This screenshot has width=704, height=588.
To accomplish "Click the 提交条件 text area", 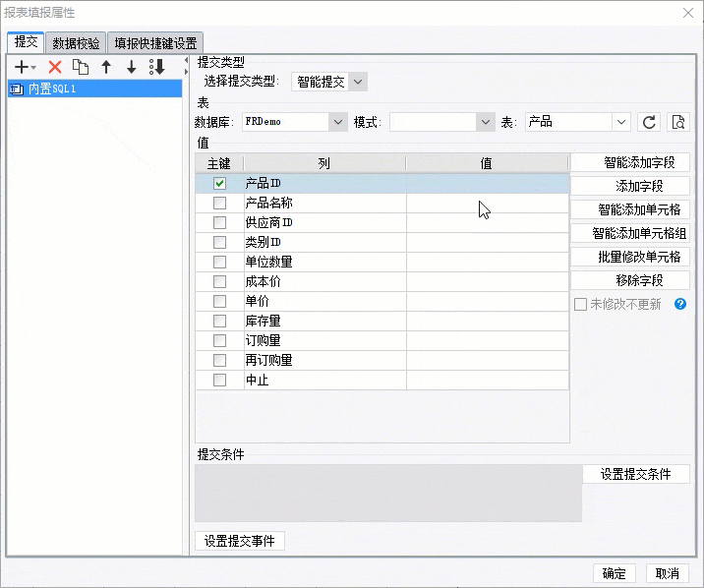I will (388, 494).
